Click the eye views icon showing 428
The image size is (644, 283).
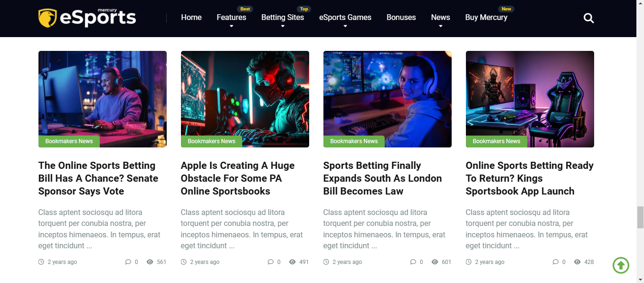578,262
